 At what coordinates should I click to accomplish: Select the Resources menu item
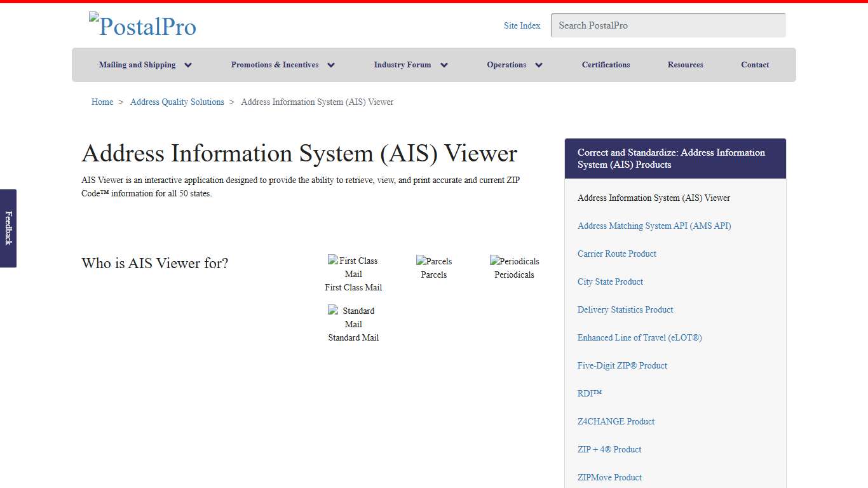(x=685, y=64)
